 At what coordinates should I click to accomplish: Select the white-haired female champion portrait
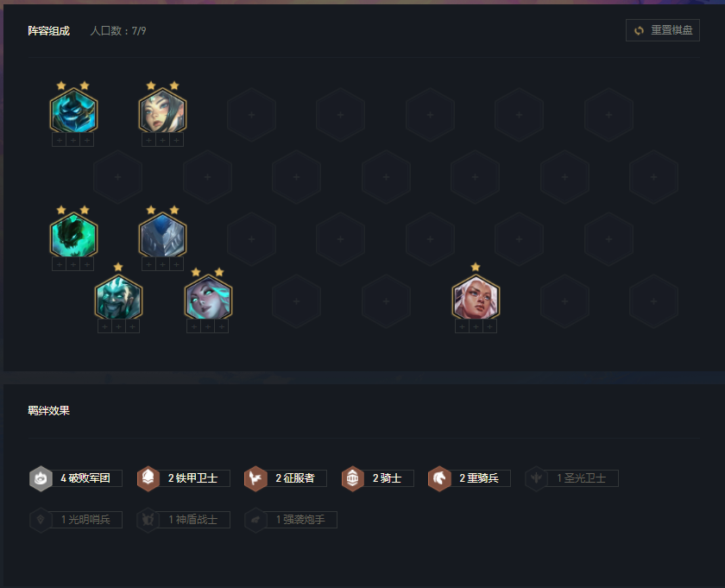click(x=476, y=298)
